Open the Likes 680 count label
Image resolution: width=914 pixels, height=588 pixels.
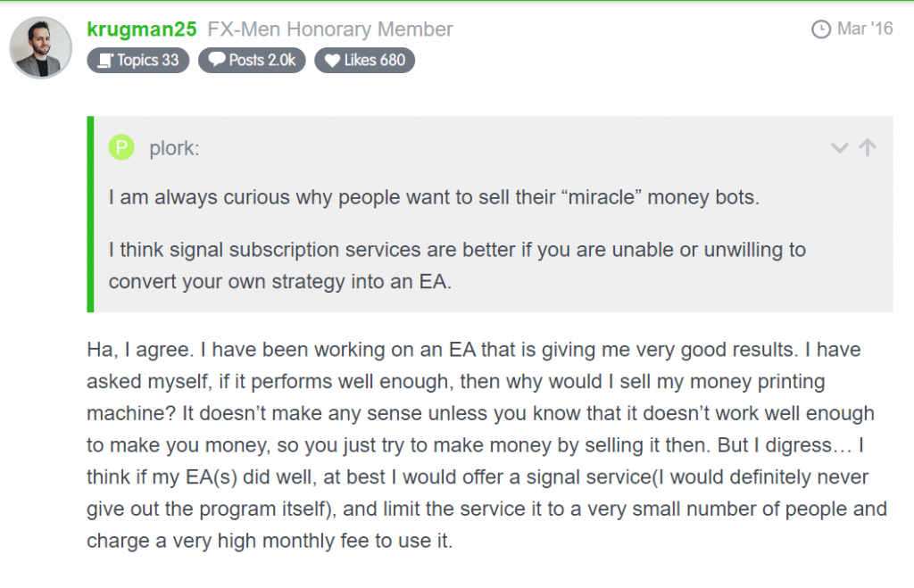point(374,60)
